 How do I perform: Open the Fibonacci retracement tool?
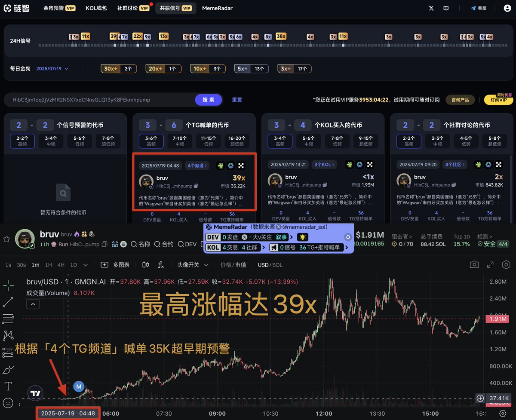click(8, 319)
